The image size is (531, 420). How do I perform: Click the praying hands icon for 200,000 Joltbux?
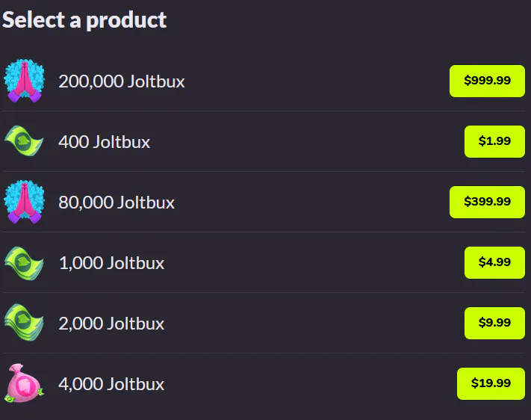(x=24, y=81)
